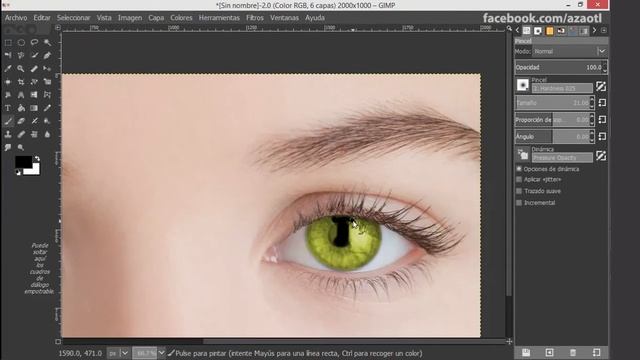Screen dimensions: 640x360
Task: Open brush editor next to Pincel name
Action: pyautogui.click(x=601, y=86)
